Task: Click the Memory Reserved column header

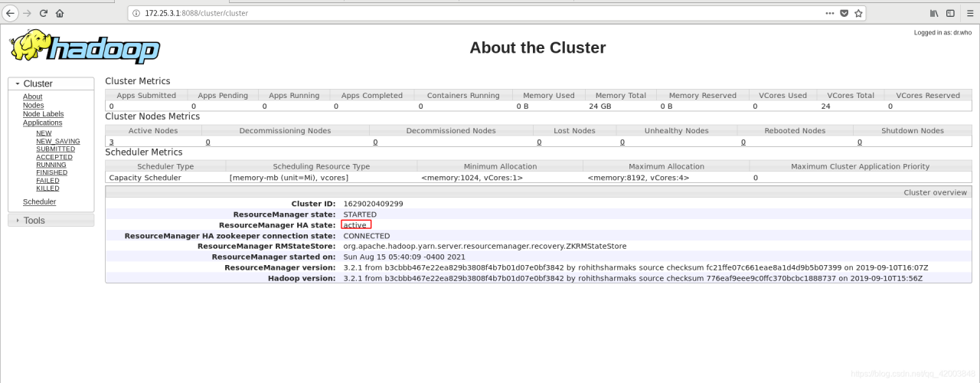Action: pos(703,95)
